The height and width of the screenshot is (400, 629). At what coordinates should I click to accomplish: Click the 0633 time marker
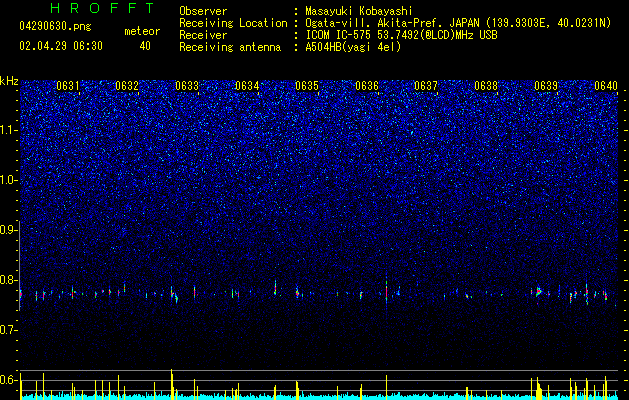click(187, 85)
